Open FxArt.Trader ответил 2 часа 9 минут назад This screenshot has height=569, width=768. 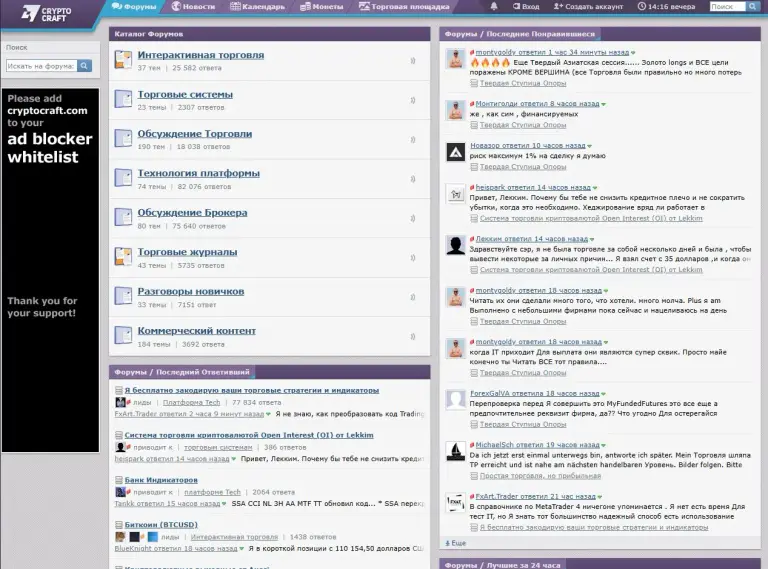[189, 414]
